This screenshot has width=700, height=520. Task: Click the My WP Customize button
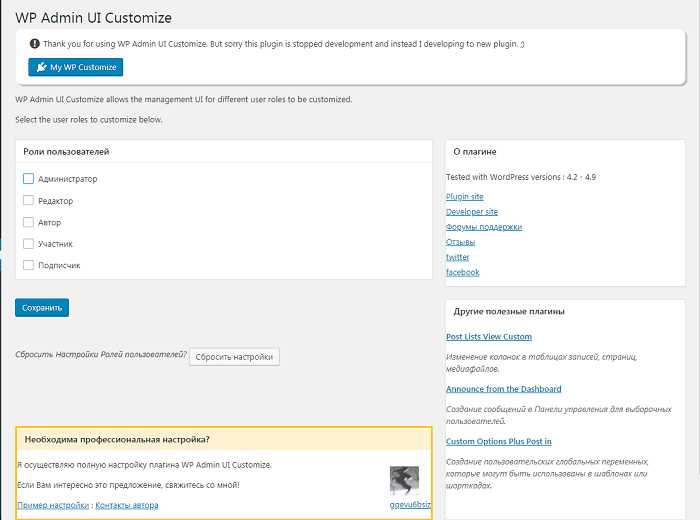[75, 67]
